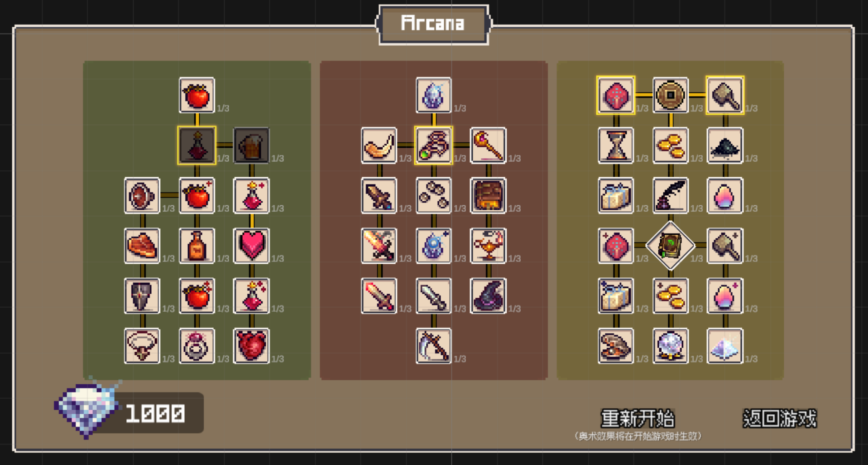Pick the purple wizard hat icon
The height and width of the screenshot is (465, 868).
click(488, 296)
